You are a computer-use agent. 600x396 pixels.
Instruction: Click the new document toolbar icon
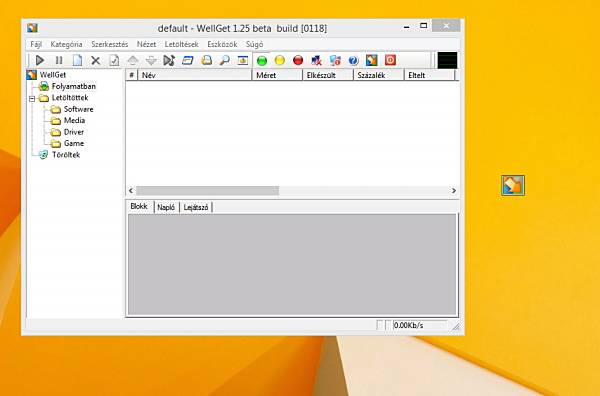(77, 60)
